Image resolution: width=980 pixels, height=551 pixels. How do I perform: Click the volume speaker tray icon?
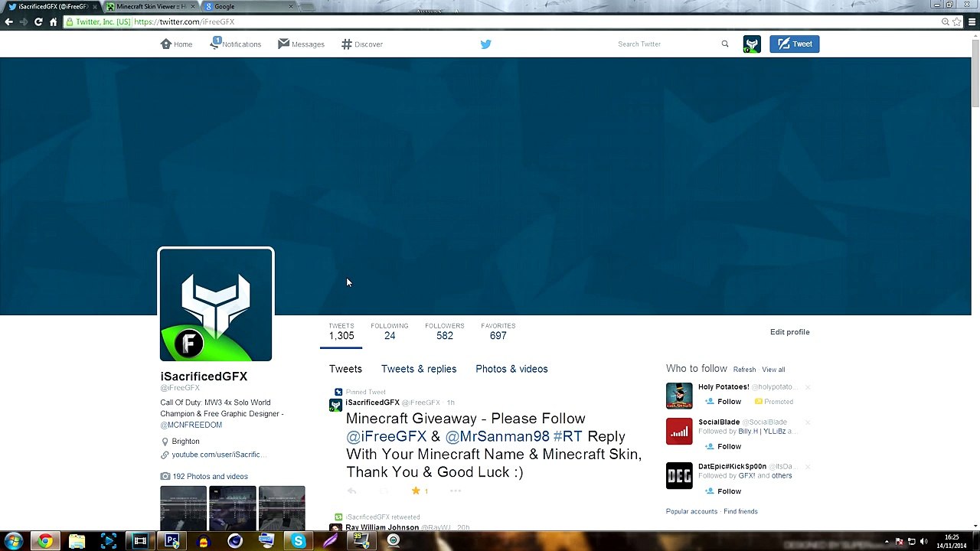click(923, 542)
